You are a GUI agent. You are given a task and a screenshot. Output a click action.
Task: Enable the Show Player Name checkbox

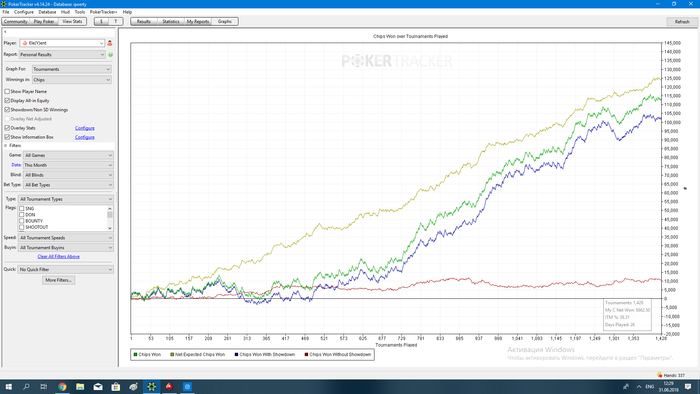(x=7, y=91)
